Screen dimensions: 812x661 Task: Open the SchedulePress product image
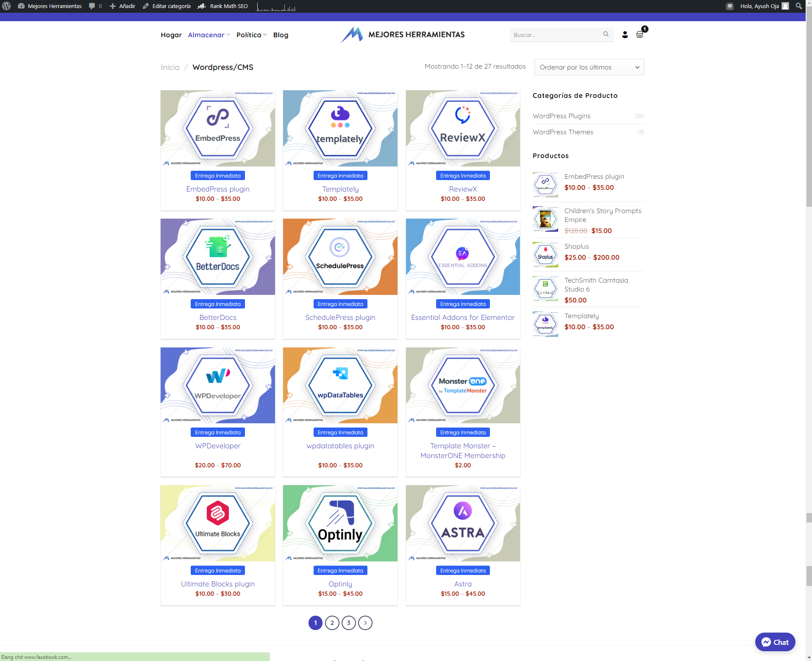(340, 257)
